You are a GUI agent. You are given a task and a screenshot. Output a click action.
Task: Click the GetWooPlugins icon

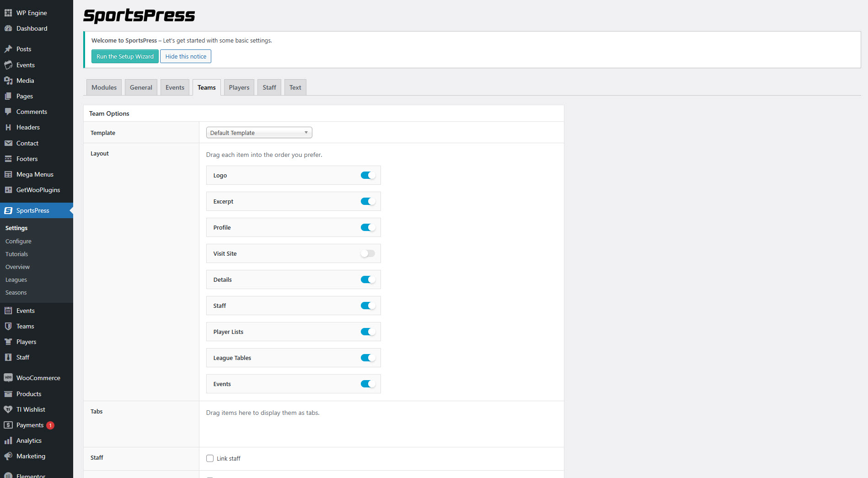tap(8, 190)
